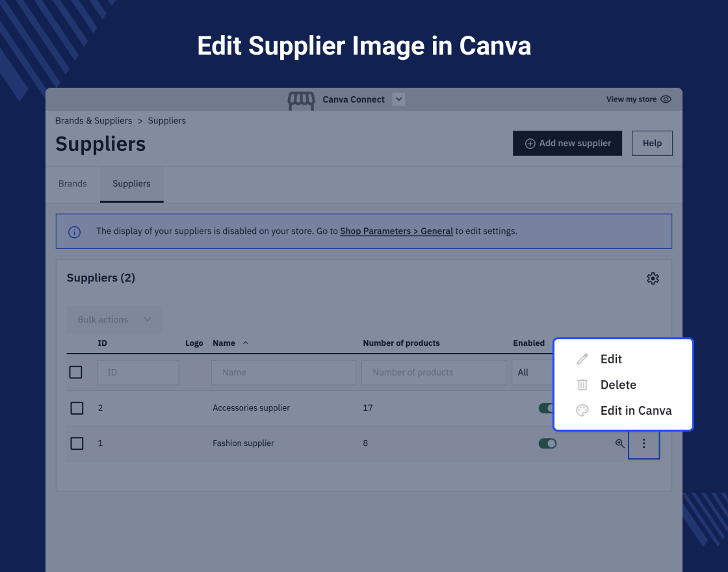Select the Suppliers tab
The height and width of the screenshot is (572, 728).
coord(131,184)
